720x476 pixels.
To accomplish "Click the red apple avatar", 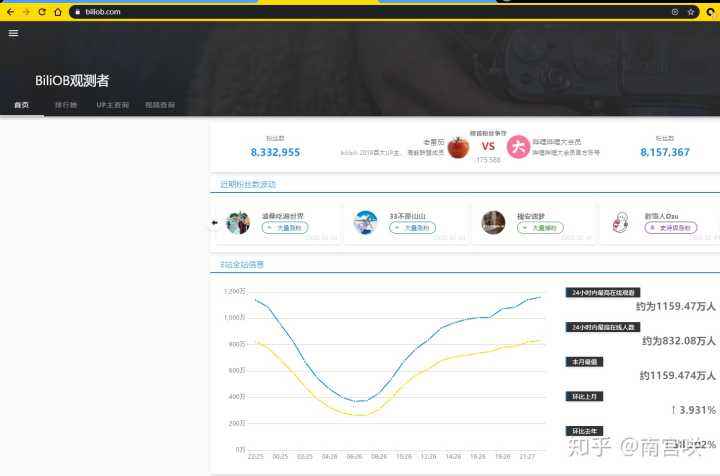I will 458,147.
